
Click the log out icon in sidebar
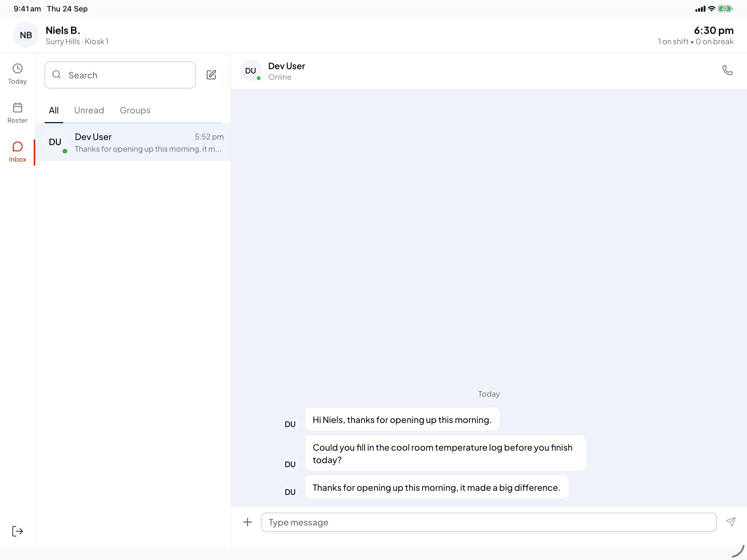[18, 531]
